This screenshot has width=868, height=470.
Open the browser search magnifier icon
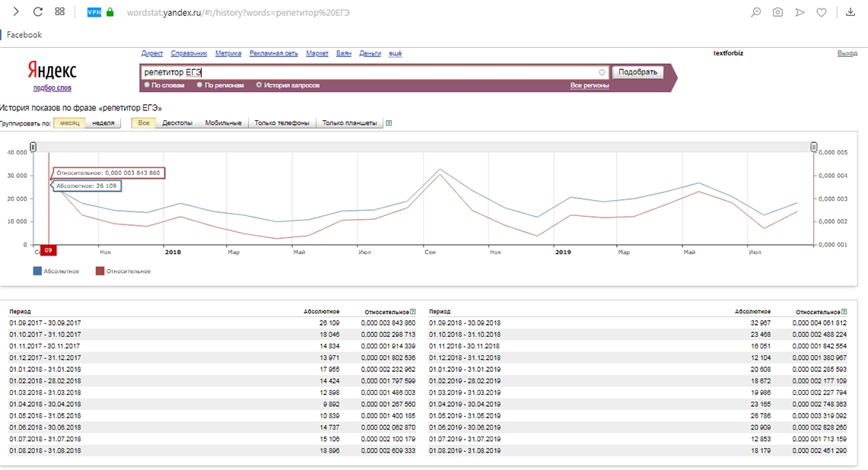click(755, 12)
